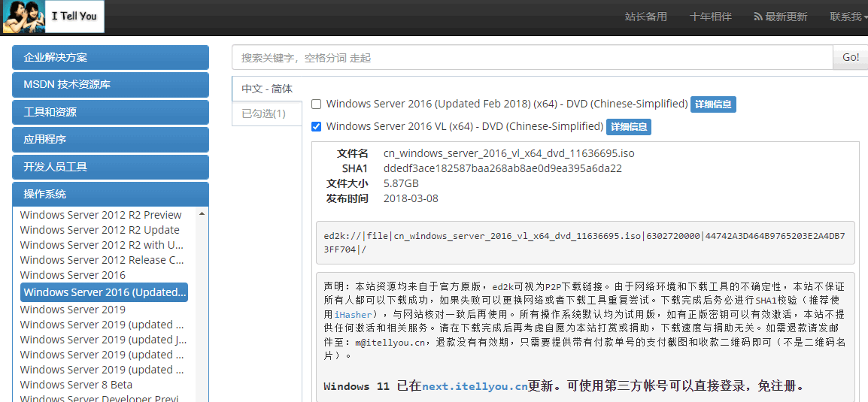Select Windows Server 8 Beta list item

76,384
